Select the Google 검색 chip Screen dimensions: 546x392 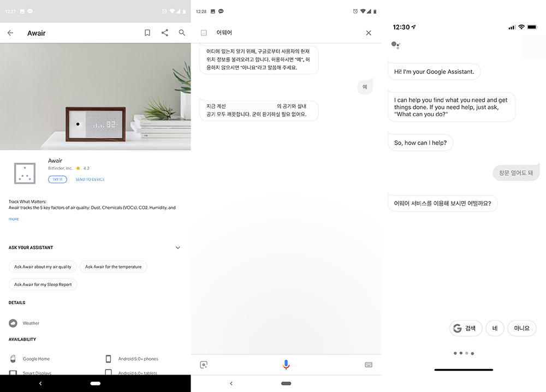[466, 328]
